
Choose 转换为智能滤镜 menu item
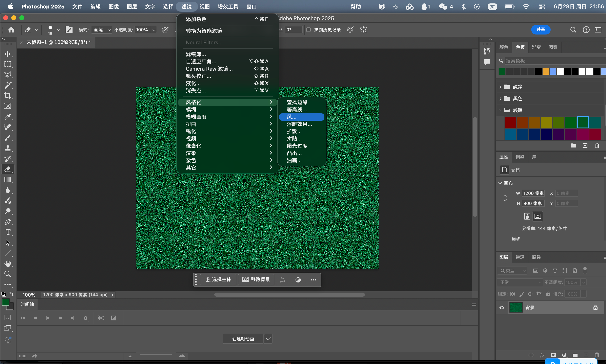[228, 31]
